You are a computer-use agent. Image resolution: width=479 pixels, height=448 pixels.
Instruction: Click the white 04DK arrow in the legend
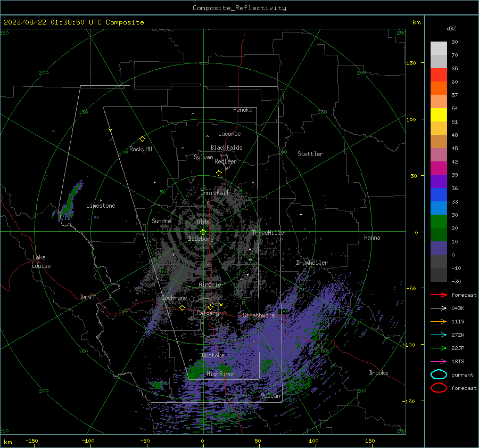click(x=439, y=308)
